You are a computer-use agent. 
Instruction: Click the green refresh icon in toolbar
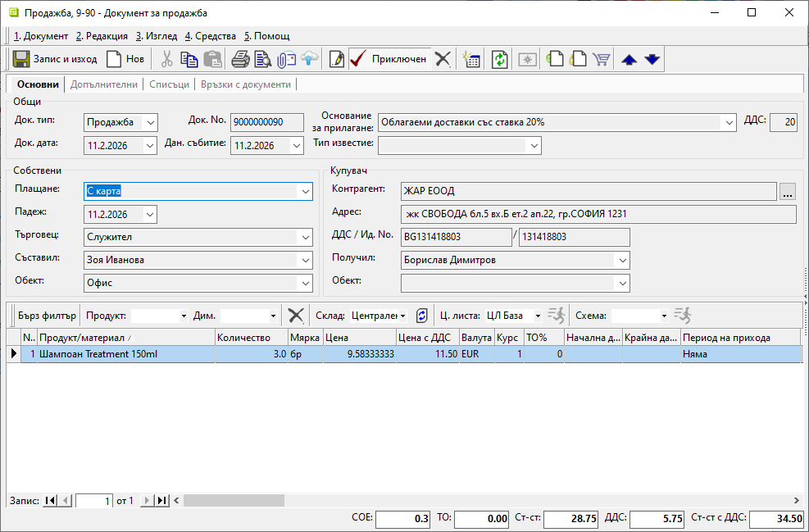click(x=499, y=59)
